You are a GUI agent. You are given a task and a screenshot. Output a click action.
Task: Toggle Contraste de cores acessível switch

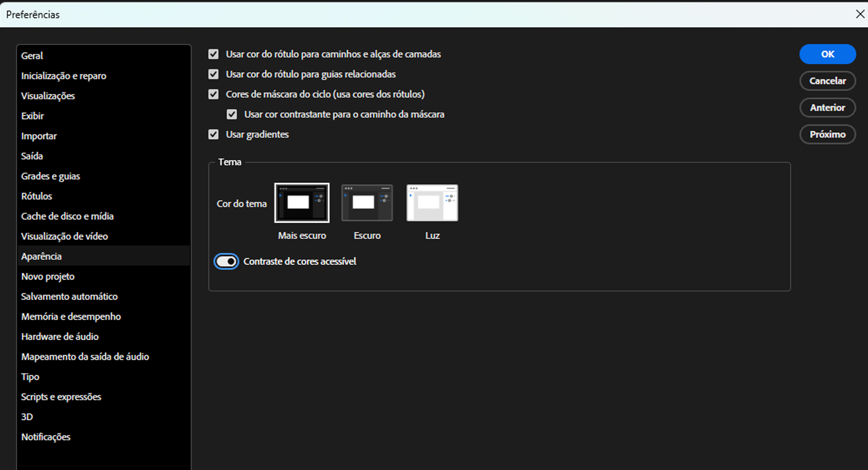click(226, 262)
